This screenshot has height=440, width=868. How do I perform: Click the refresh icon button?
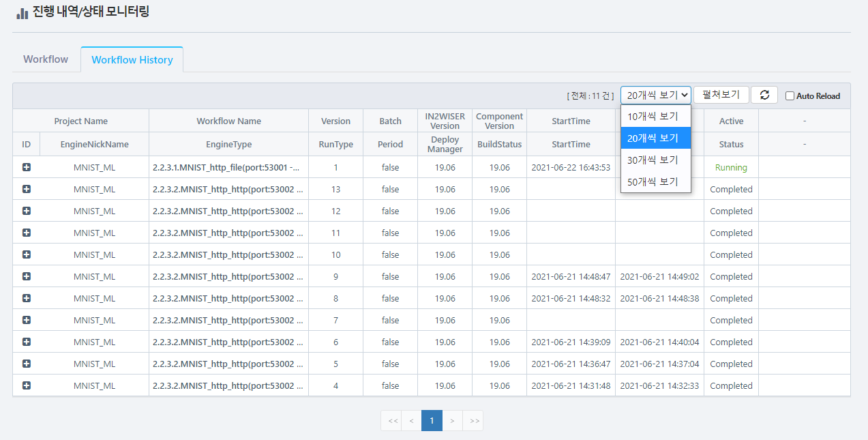pyautogui.click(x=764, y=96)
